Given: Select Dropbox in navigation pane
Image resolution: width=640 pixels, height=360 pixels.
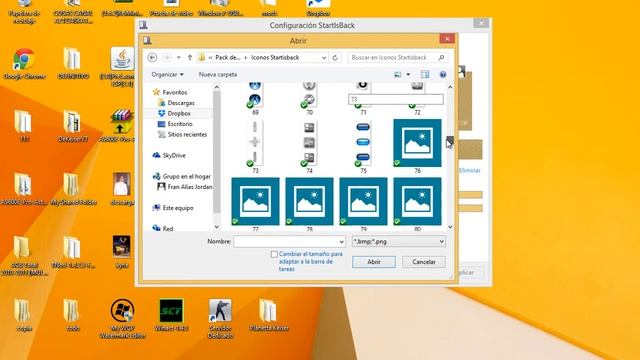Looking at the screenshot, I should pos(179,113).
